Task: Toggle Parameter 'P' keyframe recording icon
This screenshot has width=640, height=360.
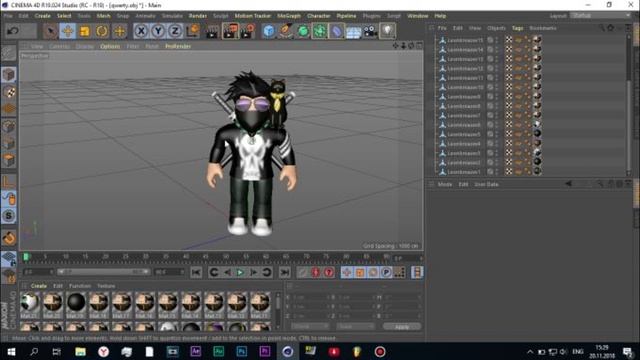Action: click(x=386, y=272)
